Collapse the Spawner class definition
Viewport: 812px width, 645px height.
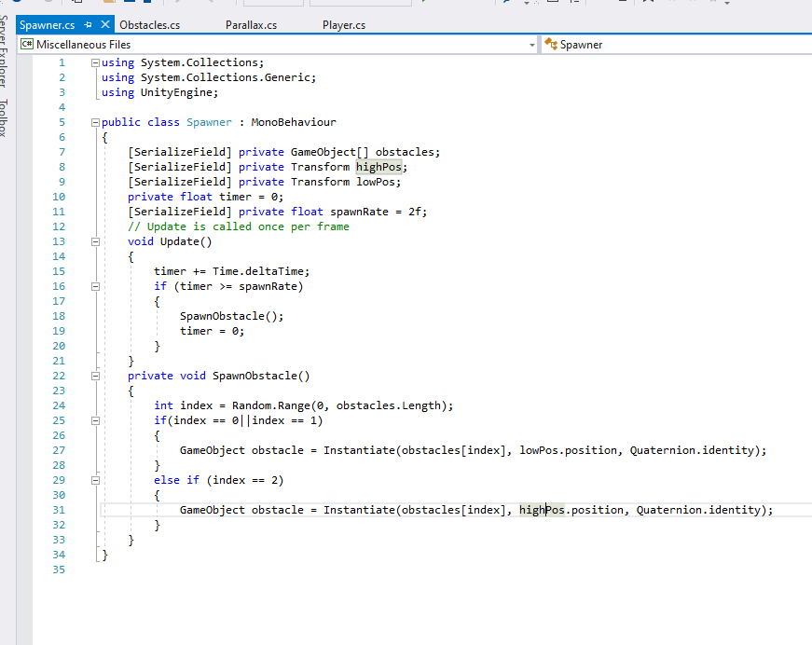pyautogui.click(x=95, y=122)
